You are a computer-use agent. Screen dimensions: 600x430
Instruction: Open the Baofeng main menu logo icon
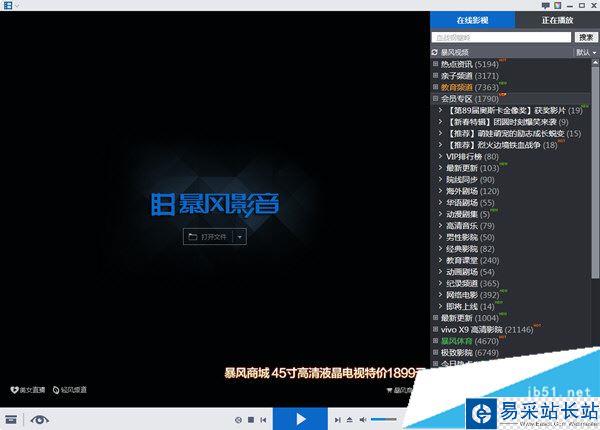pyautogui.click(x=8, y=5)
